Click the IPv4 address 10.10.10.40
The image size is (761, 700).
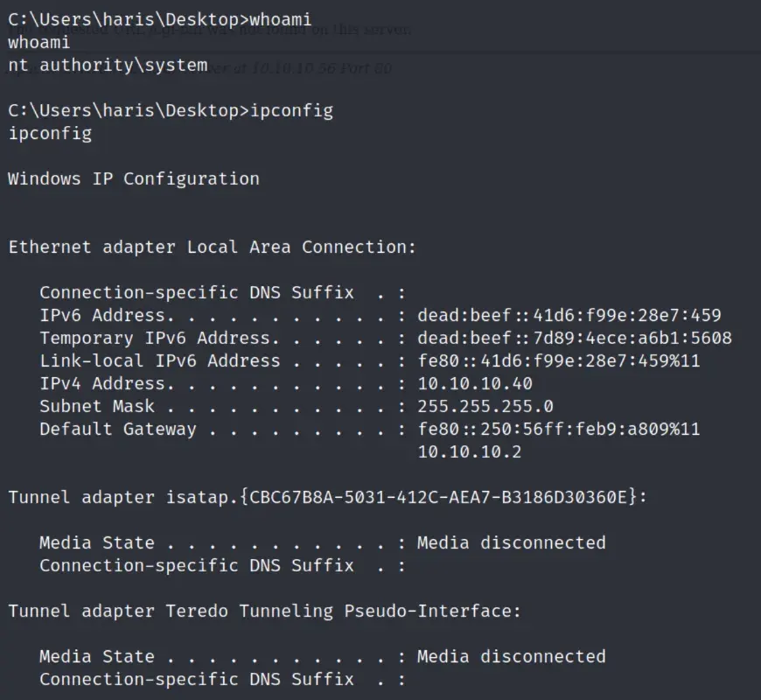pos(474,383)
